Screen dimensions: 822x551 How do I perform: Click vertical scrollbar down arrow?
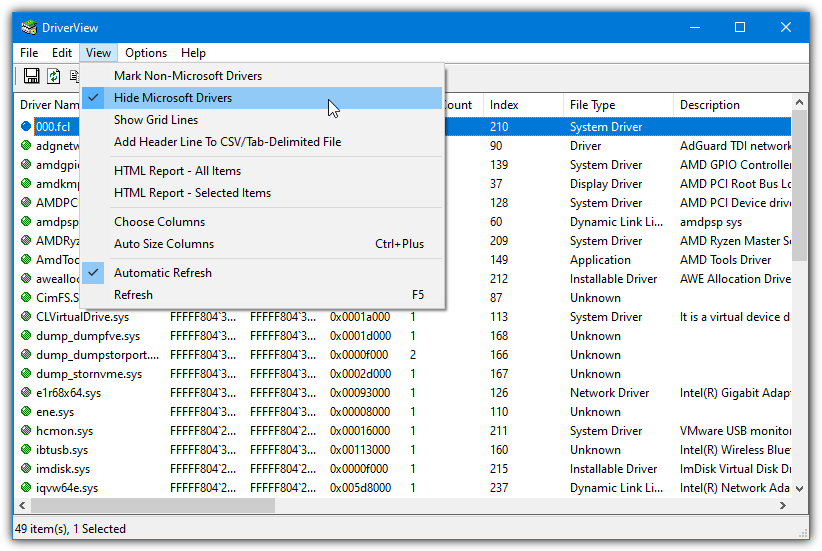click(x=799, y=489)
